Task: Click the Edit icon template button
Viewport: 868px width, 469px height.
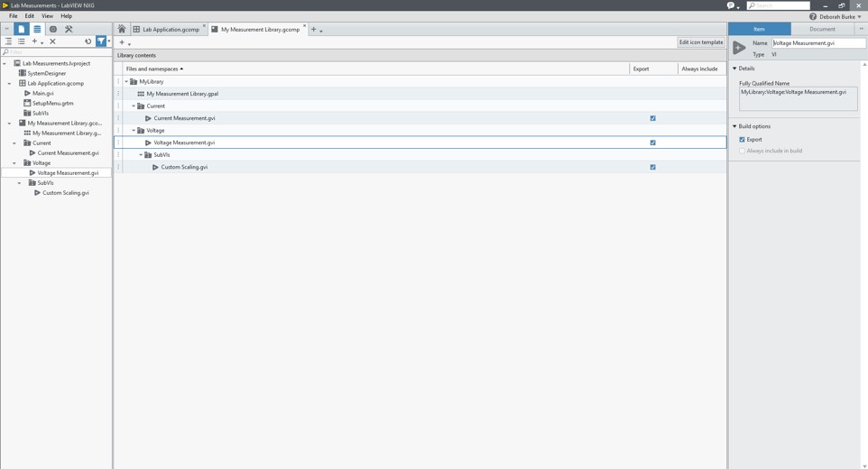Action: coord(701,42)
